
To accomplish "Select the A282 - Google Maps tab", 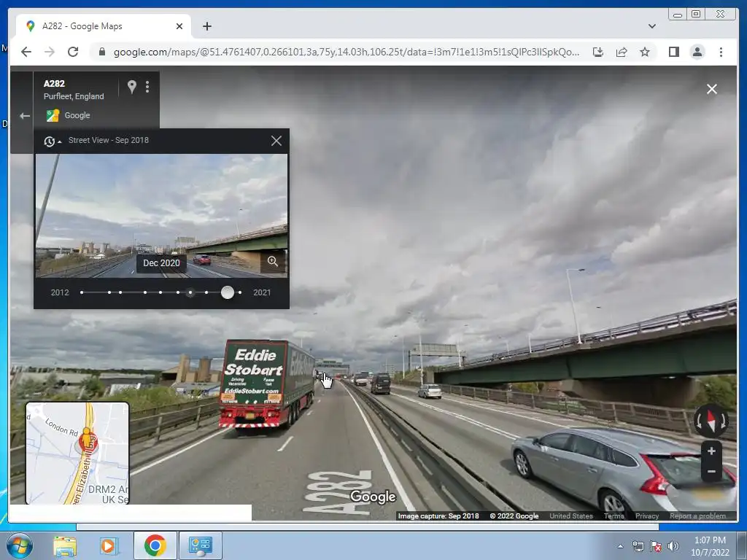I will pyautogui.click(x=104, y=26).
